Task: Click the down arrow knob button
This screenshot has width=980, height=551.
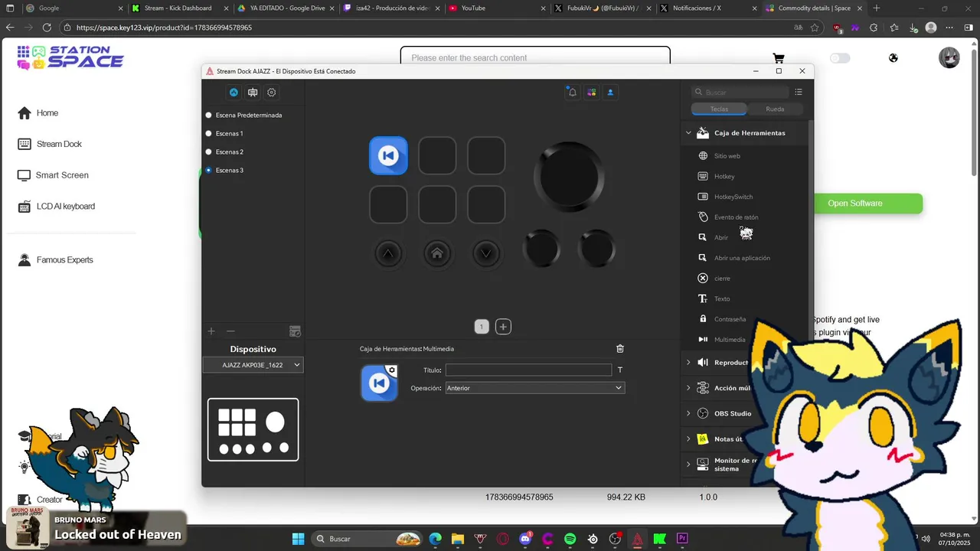Action: point(486,253)
